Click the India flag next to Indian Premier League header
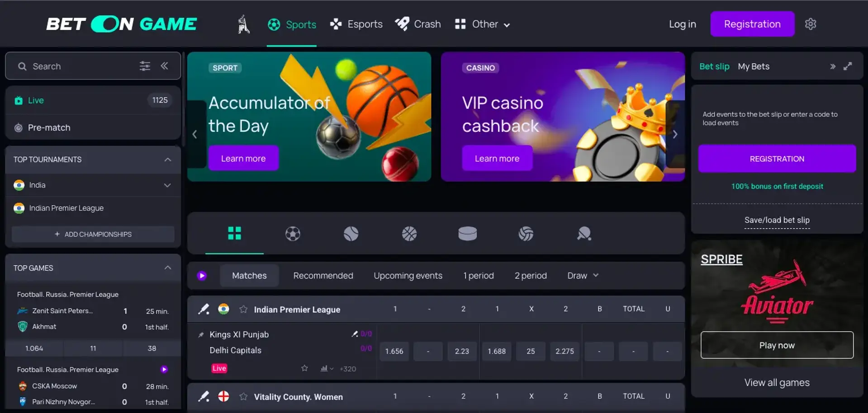This screenshot has height=413, width=868. [x=223, y=309]
